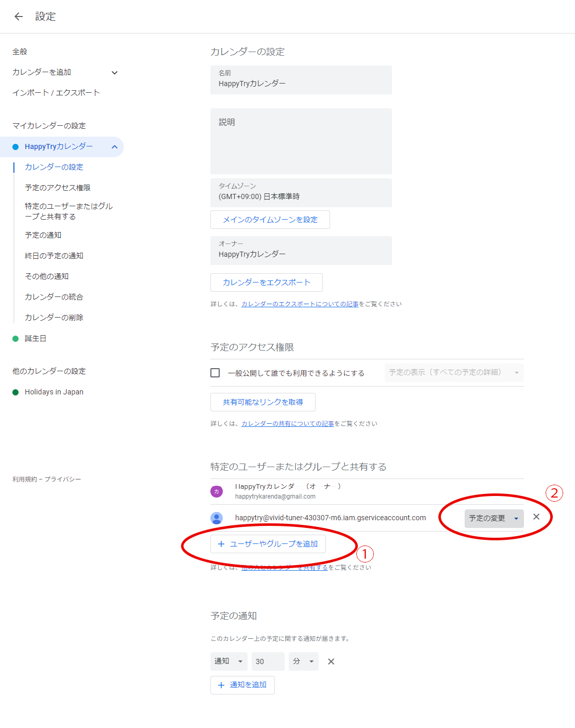Click the service account avatar icon
The image size is (575, 728).
pos(217,518)
